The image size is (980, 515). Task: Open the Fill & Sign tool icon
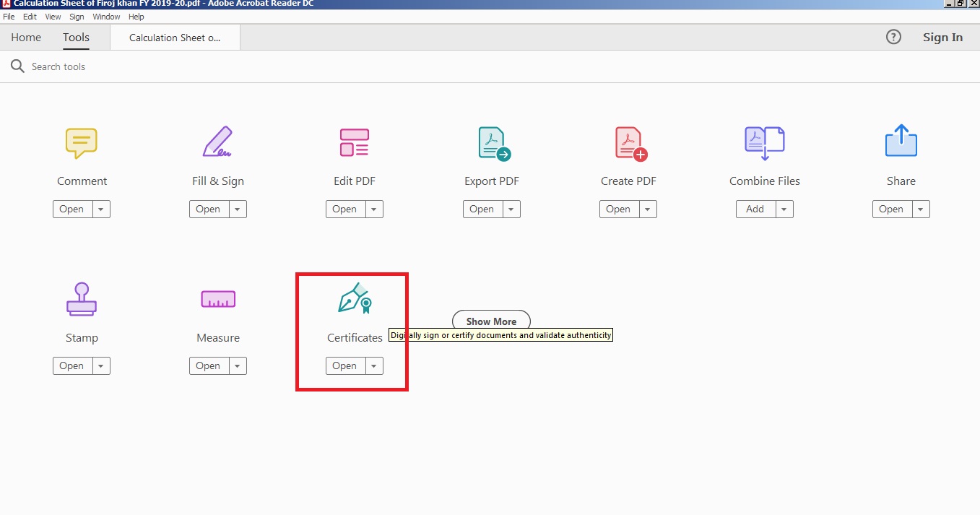coord(217,143)
